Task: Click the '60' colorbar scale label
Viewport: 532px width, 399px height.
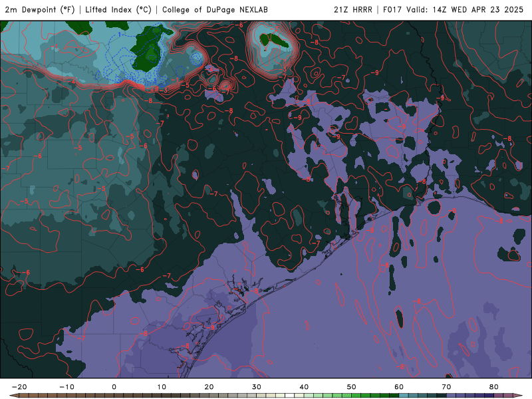Action: point(399,387)
